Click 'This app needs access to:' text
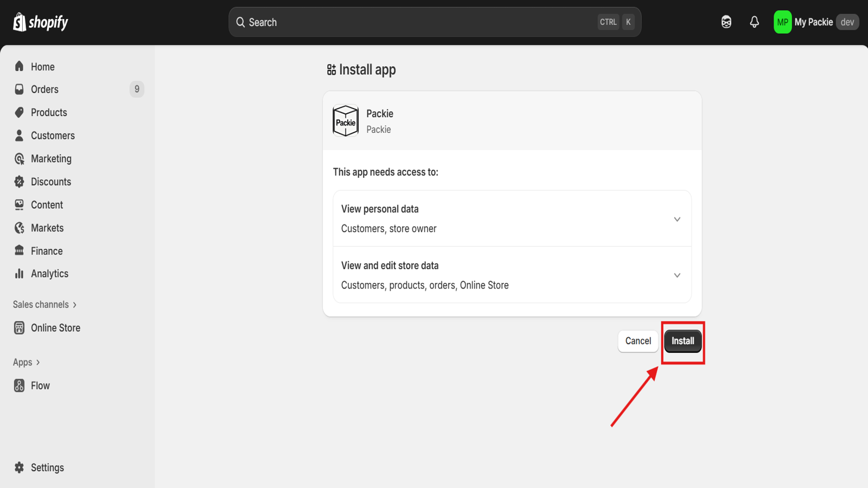 point(386,172)
